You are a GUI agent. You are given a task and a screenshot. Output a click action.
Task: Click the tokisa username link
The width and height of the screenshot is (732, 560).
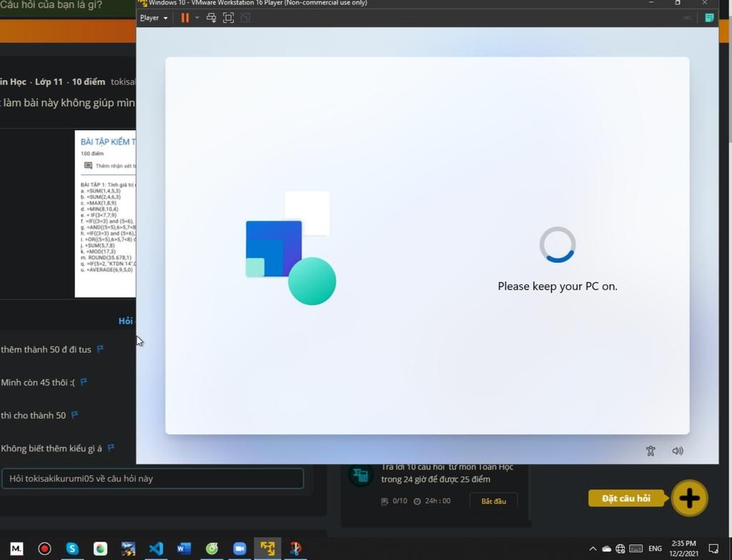click(x=123, y=81)
